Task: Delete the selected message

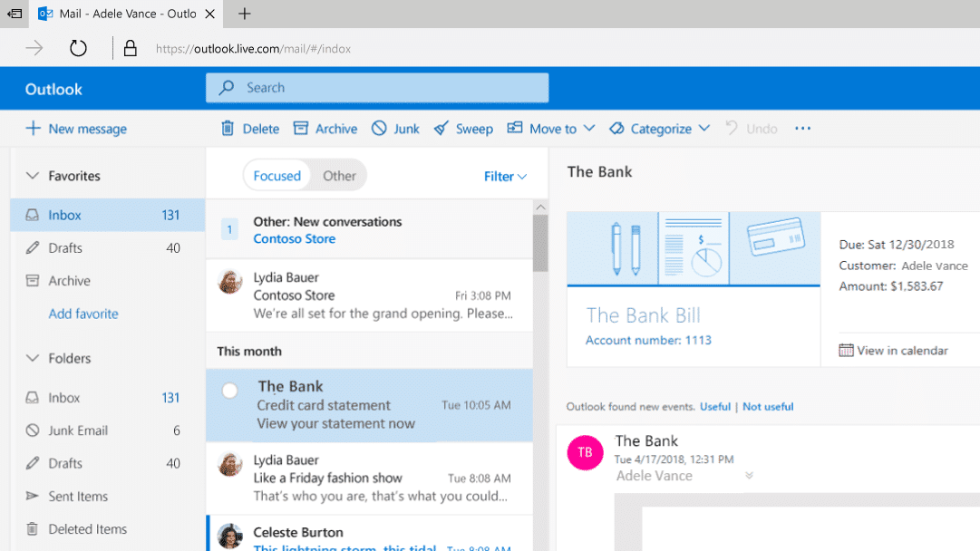Action: 248,128
